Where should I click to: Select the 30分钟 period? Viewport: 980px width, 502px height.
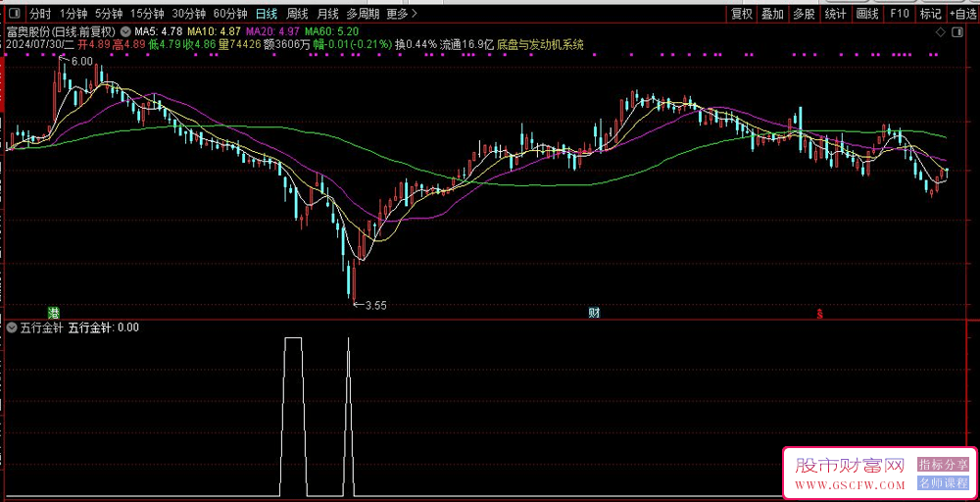188,13
